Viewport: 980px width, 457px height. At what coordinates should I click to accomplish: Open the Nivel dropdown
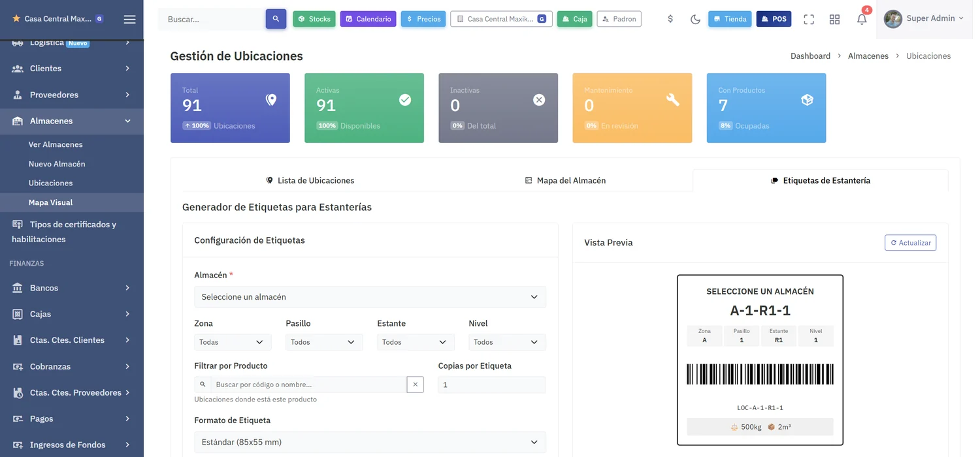(x=507, y=342)
